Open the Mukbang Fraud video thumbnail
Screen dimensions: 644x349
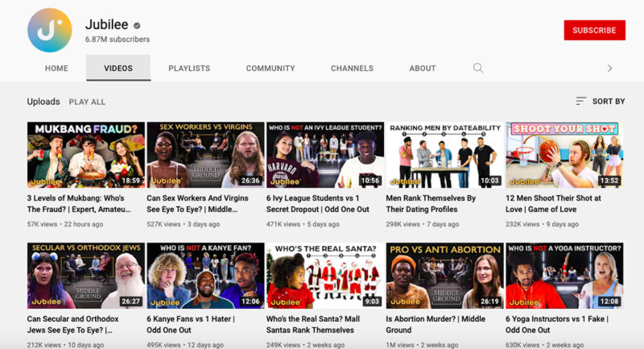click(86, 155)
